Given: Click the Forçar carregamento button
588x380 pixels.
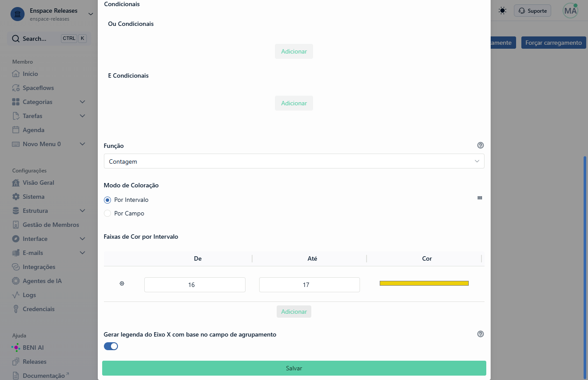Looking at the screenshot, I should tap(553, 43).
